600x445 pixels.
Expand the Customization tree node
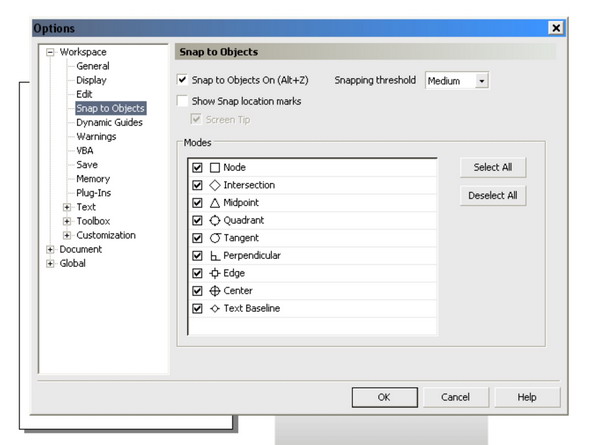(67, 235)
